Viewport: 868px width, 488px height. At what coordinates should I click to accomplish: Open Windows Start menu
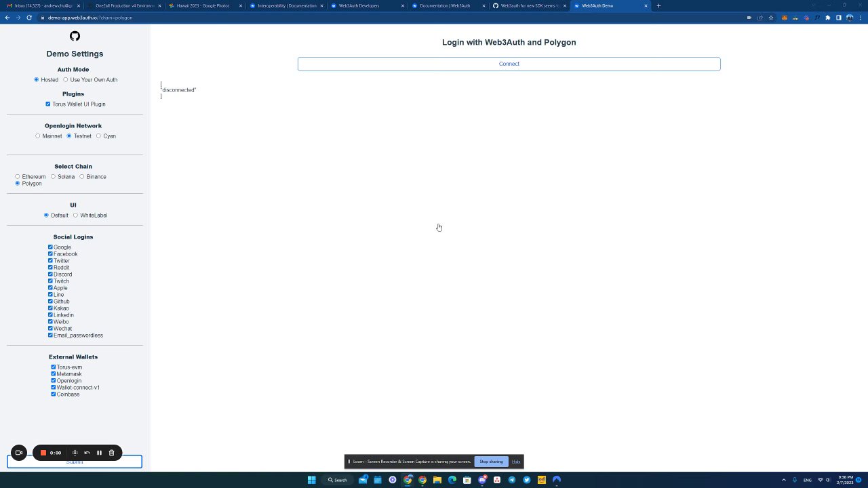pos(312,480)
